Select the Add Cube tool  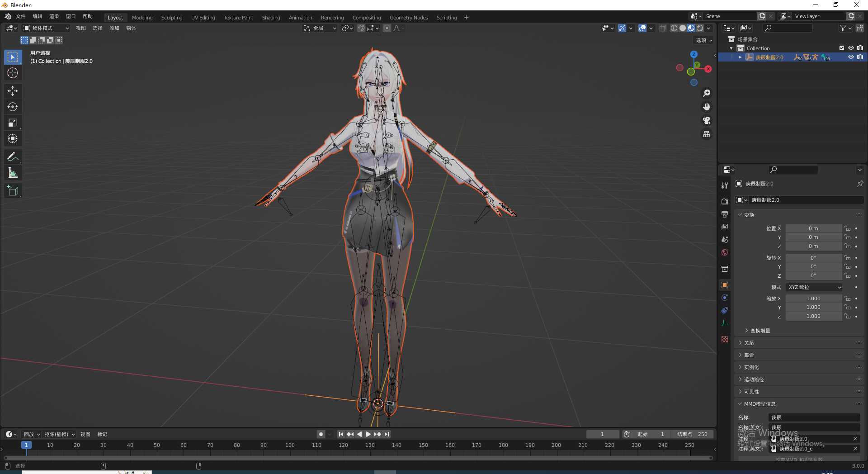coord(13,190)
